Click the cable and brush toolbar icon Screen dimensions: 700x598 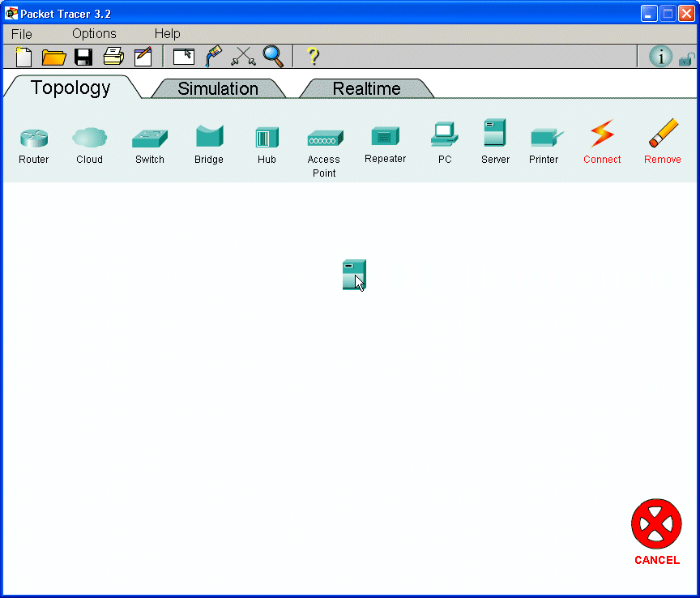pos(213,56)
